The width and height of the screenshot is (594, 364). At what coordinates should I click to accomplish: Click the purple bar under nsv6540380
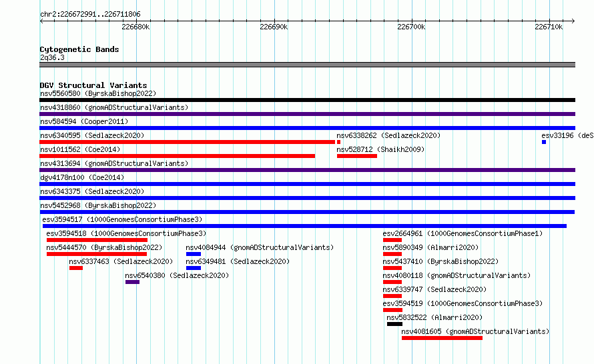click(132, 282)
